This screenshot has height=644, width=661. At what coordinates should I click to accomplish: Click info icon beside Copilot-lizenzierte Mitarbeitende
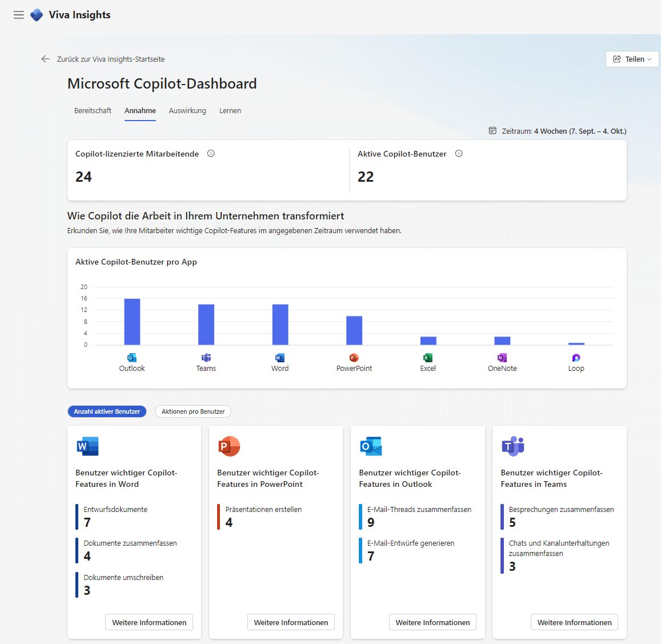(x=211, y=154)
